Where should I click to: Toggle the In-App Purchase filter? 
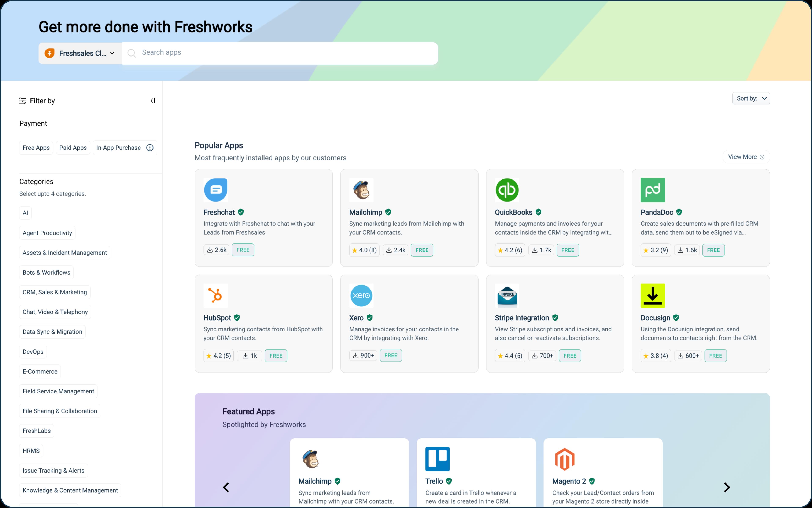click(125, 148)
